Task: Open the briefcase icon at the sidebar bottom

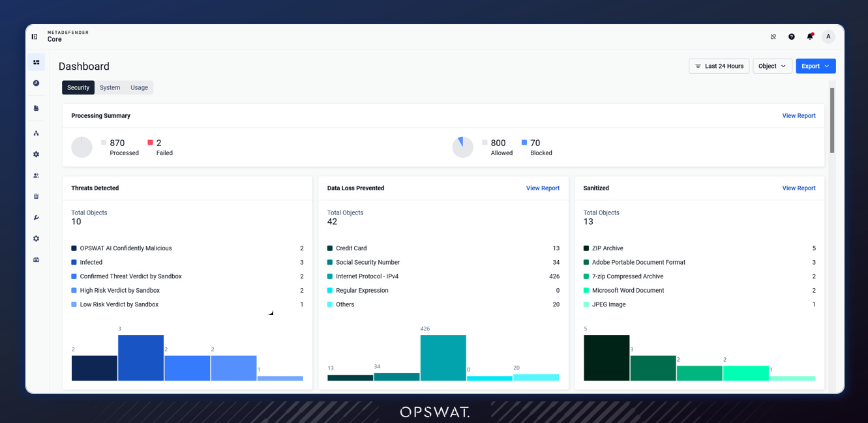Action: [x=36, y=259]
